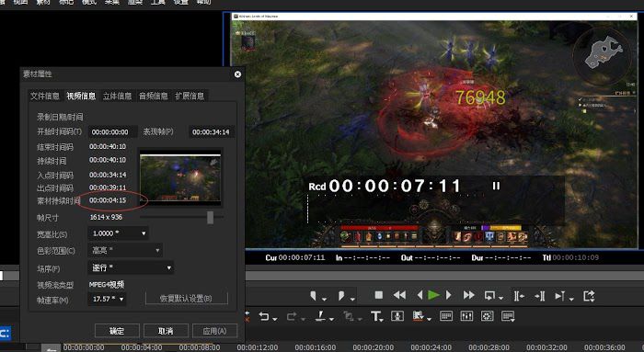The image size is (644, 352).
Task: Click the 素材持续时间 value 00:00:04:15
Action: click(x=108, y=200)
